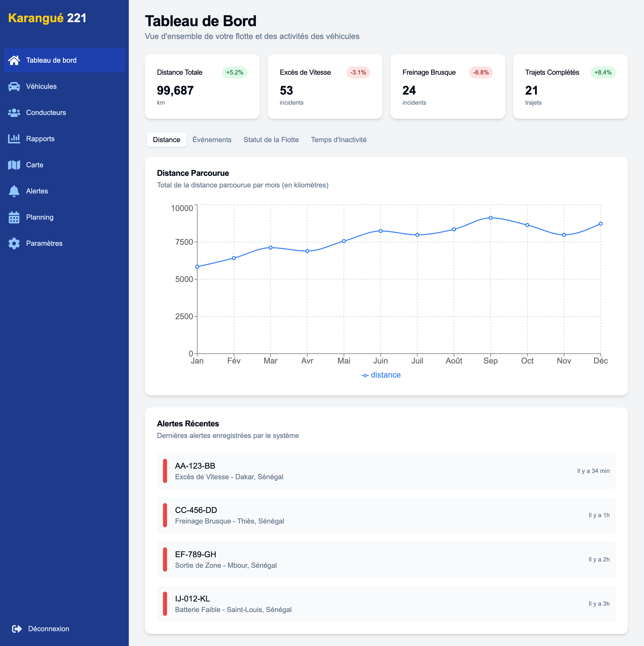644x646 pixels.
Task: Open Véhicules via the car icon
Action: point(14,86)
